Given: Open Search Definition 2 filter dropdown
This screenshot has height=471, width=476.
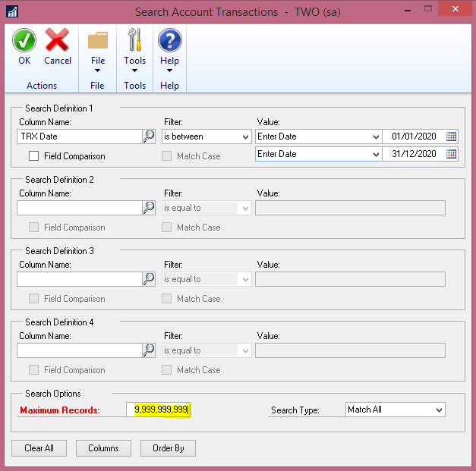Looking at the screenshot, I should click(x=206, y=208).
